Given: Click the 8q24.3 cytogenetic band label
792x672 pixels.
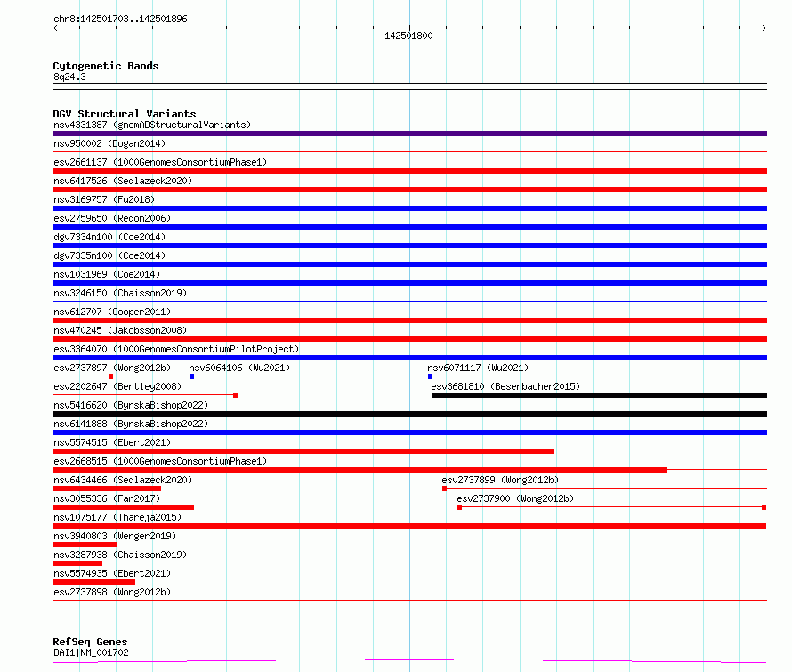Looking at the screenshot, I should (69, 77).
